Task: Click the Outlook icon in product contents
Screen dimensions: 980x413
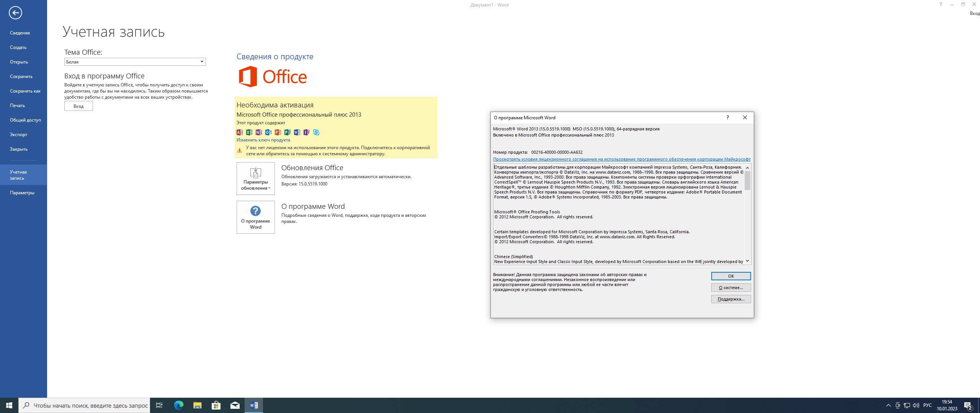Action: [x=268, y=132]
